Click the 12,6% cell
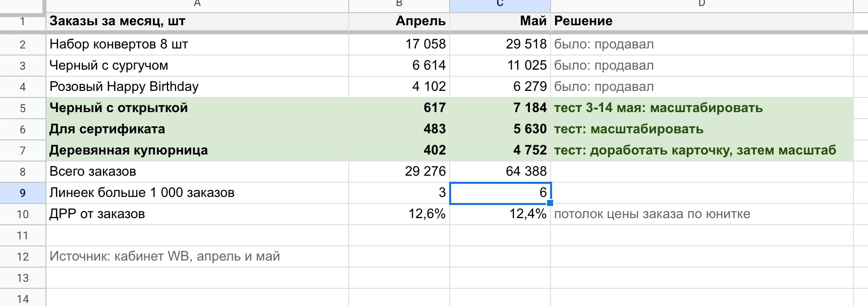 (399, 214)
